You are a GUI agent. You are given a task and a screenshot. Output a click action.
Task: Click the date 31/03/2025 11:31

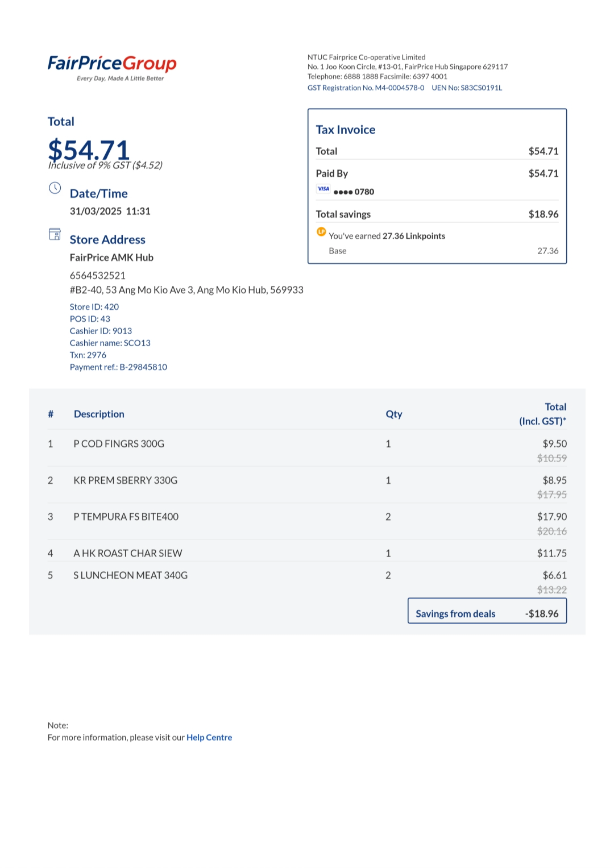110,211
